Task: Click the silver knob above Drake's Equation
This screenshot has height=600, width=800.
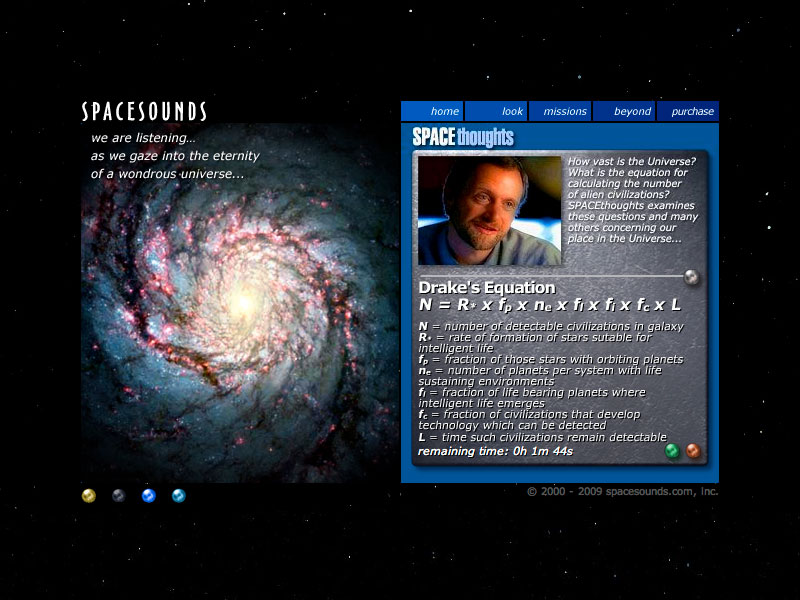Action: click(691, 277)
